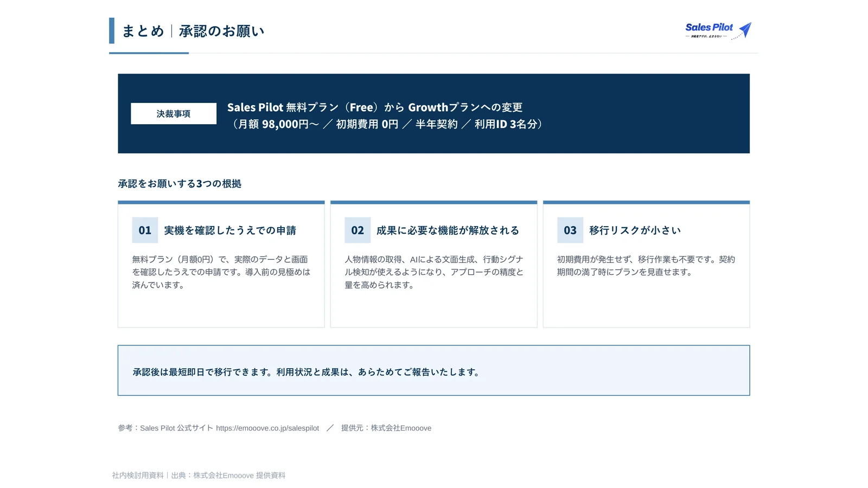Viewport: 868px width, 488px height.
Task: Click the number badge 03
Action: pyautogui.click(x=570, y=230)
